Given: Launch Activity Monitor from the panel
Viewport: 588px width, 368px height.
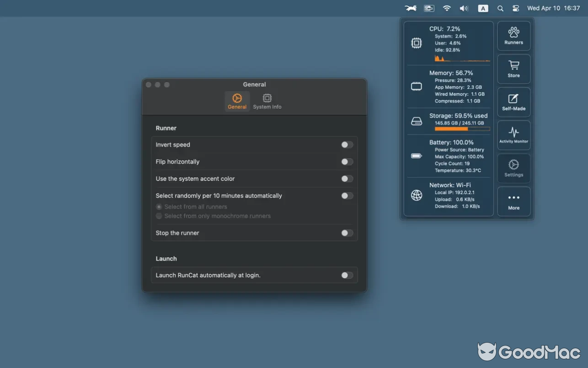Looking at the screenshot, I should pyautogui.click(x=514, y=135).
